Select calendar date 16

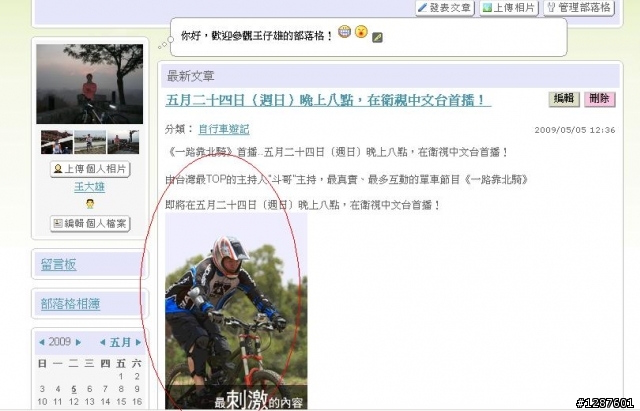tap(137, 402)
